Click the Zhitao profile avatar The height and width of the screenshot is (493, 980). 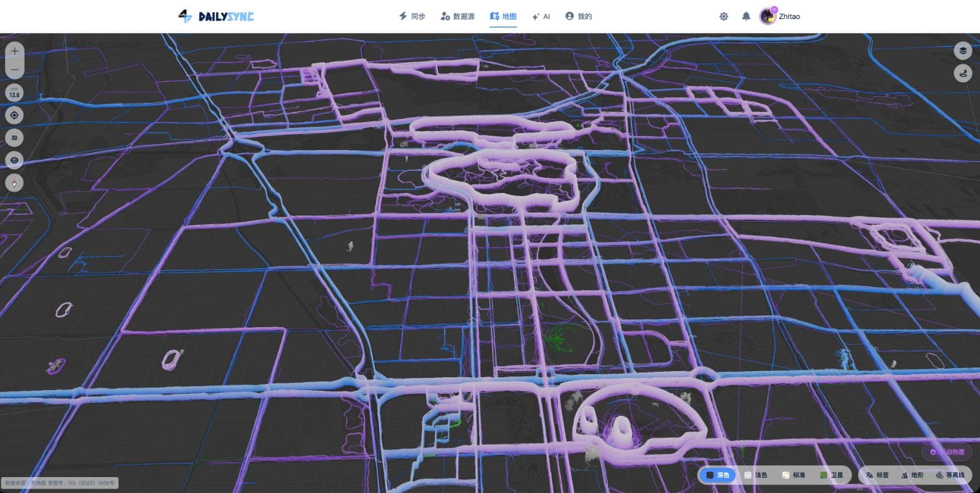click(768, 17)
